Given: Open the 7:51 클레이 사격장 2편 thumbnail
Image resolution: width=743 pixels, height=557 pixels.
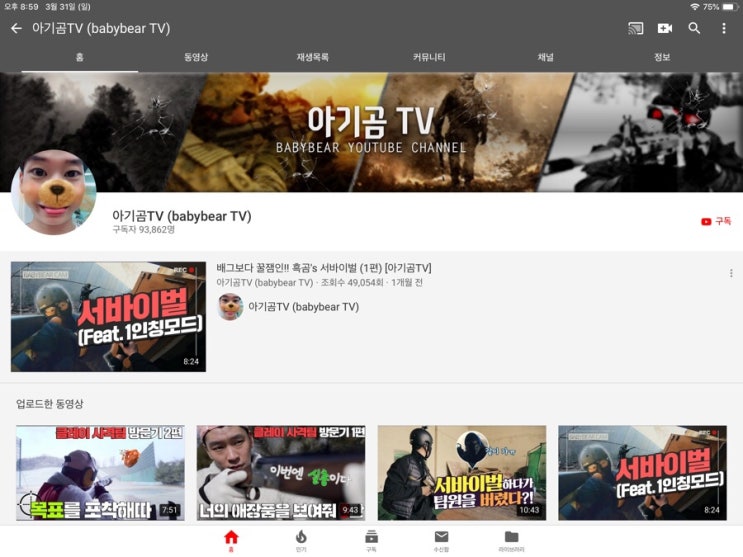Looking at the screenshot, I should click(100, 473).
